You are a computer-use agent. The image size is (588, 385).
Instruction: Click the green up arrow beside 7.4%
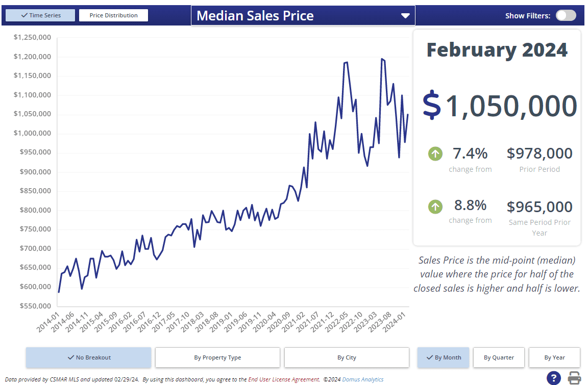tap(435, 153)
